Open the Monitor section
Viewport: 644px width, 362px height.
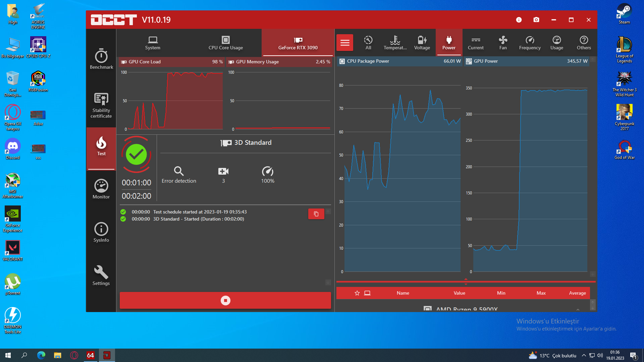point(101,189)
